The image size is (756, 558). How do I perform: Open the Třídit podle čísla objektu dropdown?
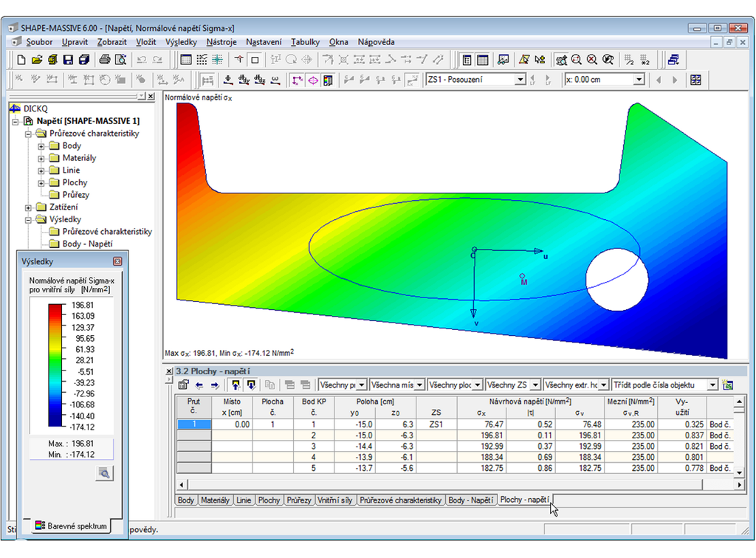pyautogui.click(x=712, y=385)
